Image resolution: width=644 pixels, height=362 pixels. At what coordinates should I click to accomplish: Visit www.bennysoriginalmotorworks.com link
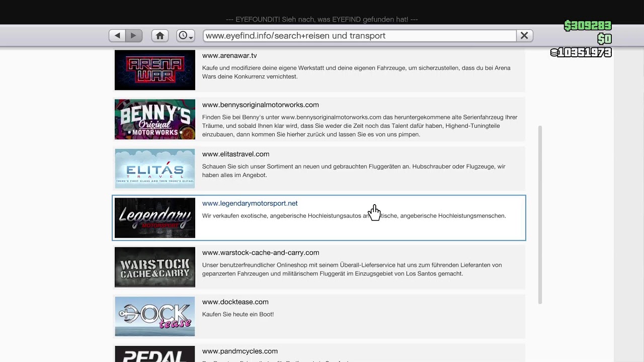(261, 105)
